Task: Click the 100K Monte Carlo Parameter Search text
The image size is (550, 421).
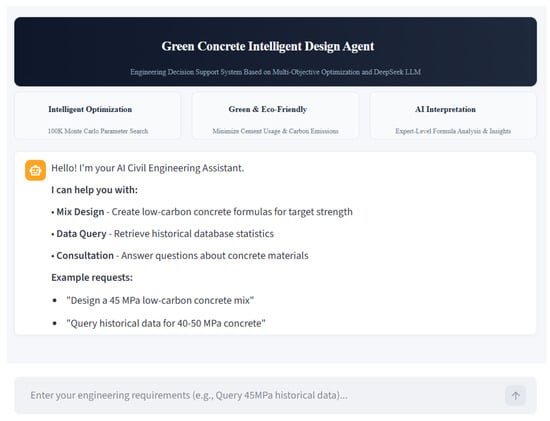Action: [98, 131]
